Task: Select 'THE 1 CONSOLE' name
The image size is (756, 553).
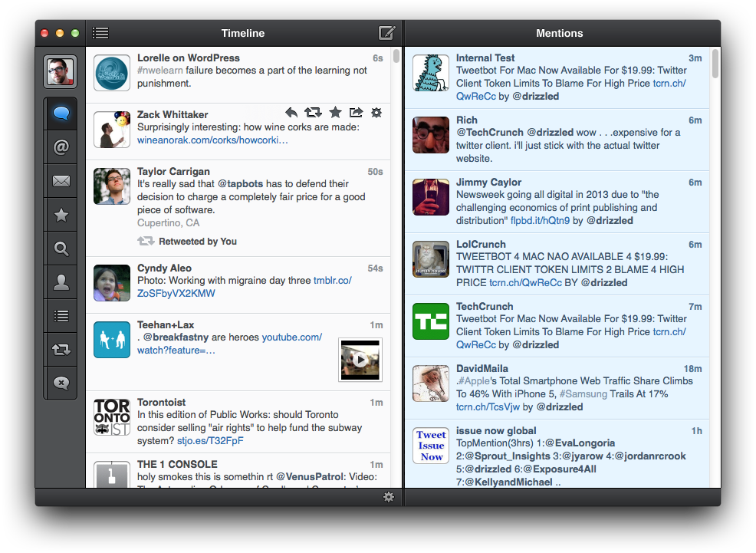Action: tap(177, 464)
